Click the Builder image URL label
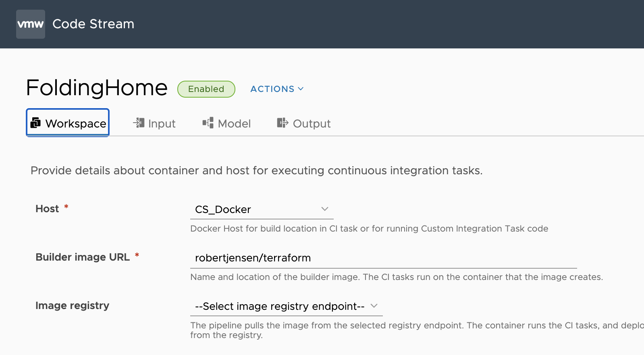Screen dimensions: 644x355 pyautogui.click(x=83, y=257)
